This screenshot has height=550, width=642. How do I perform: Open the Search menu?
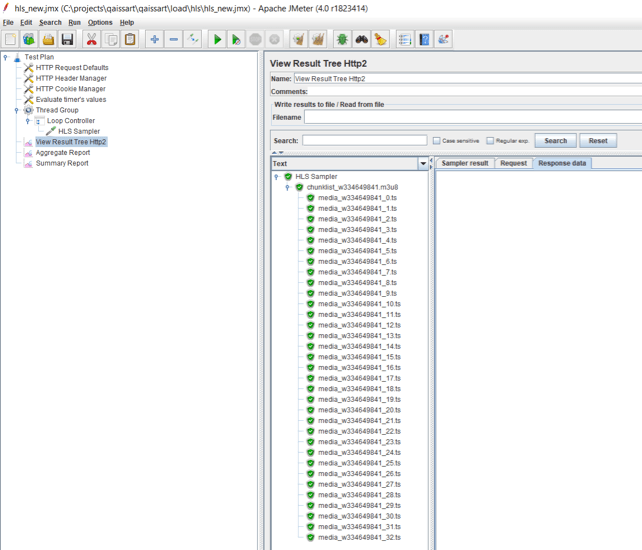50,23
